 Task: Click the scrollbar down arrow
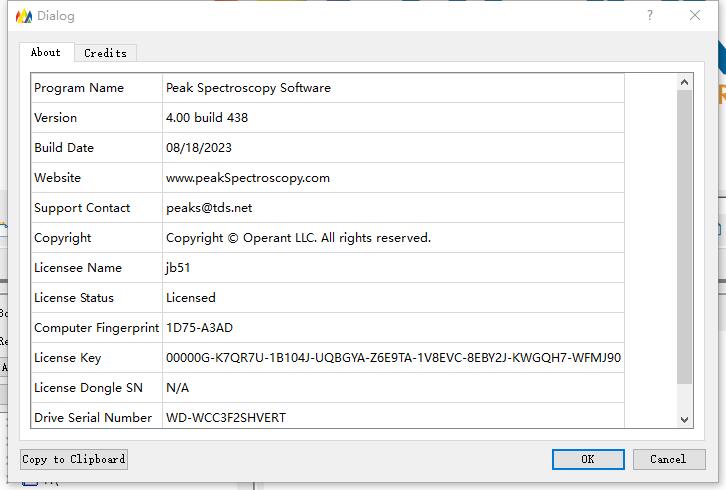click(684, 420)
